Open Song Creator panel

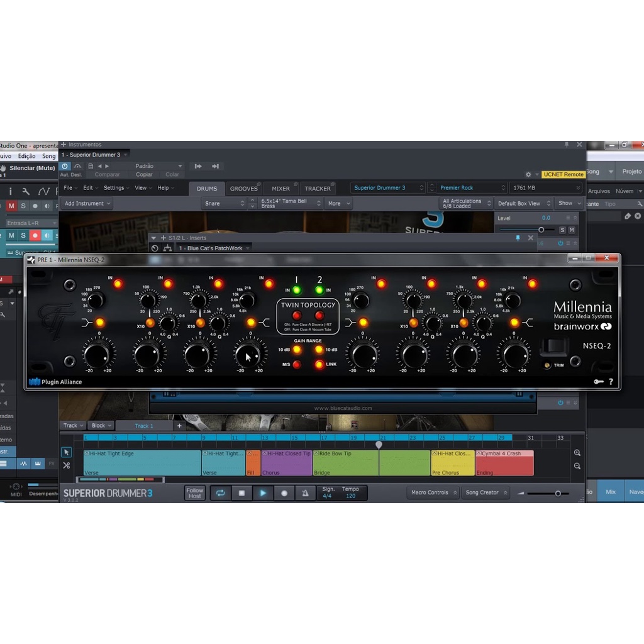(x=486, y=492)
